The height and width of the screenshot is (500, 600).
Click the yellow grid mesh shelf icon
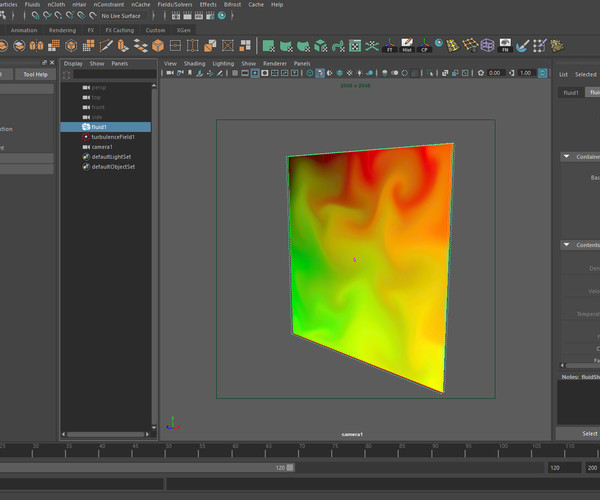tap(470, 46)
